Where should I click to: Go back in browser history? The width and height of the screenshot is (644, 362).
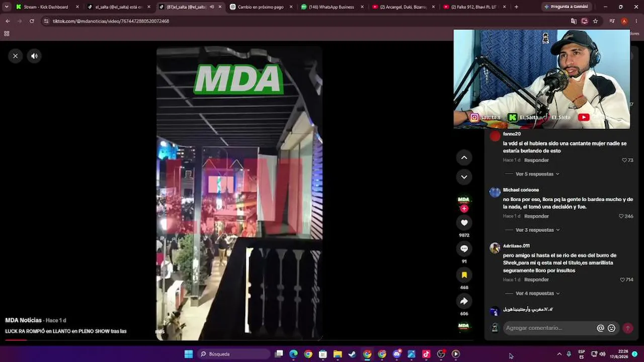[8, 21]
